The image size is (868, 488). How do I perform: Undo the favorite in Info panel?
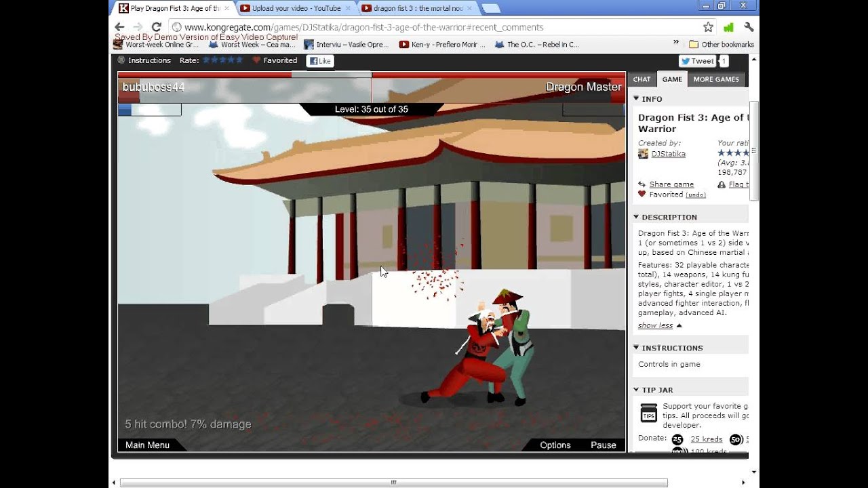click(x=696, y=195)
